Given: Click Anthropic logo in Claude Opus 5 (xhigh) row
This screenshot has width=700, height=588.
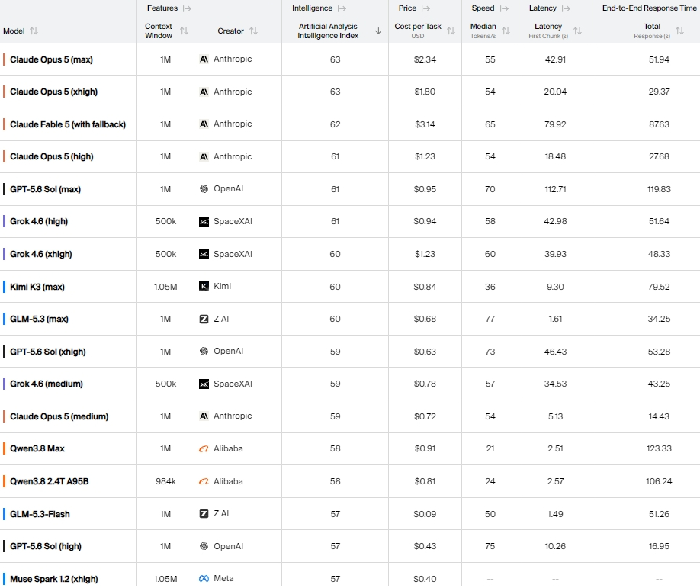Looking at the screenshot, I should click(204, 92).
